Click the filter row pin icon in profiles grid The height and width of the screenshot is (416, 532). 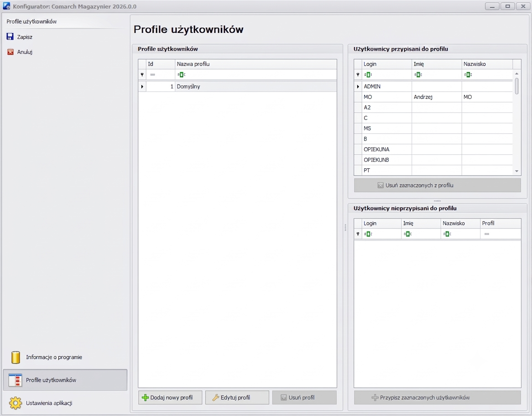(142, 75)
